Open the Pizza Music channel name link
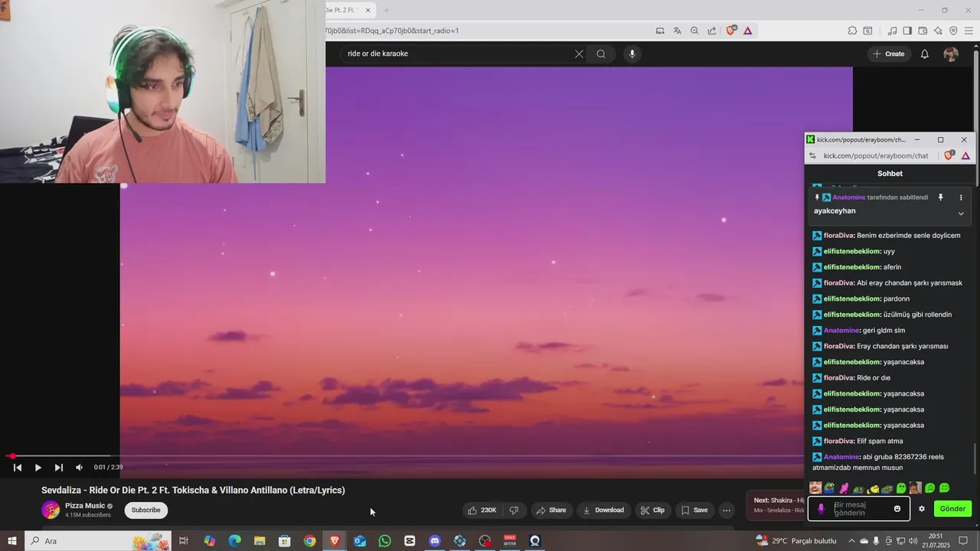 pos(85,506)
